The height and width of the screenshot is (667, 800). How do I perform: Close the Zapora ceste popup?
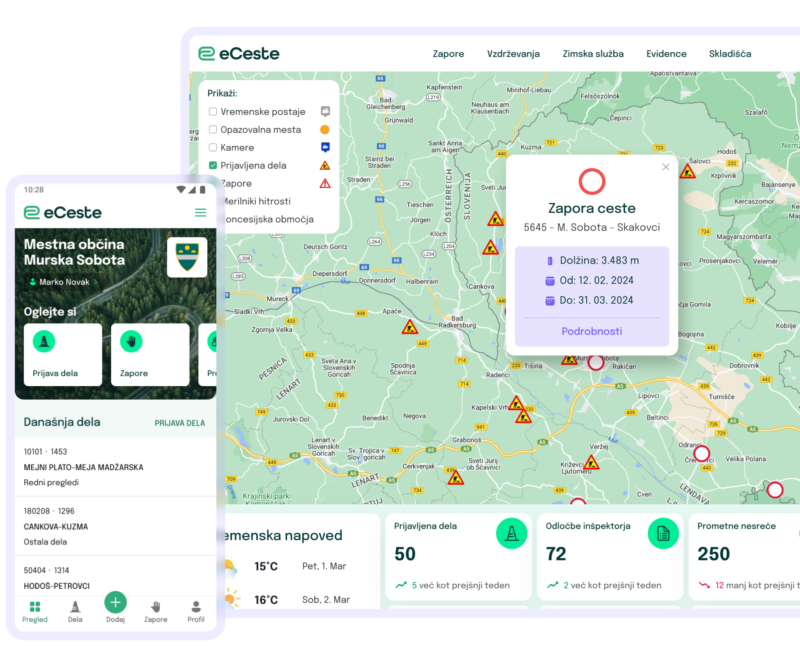pos(666,167)
